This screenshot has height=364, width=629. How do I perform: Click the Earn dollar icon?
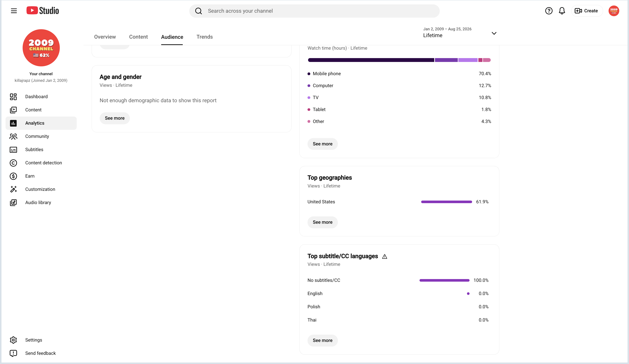tap(13, 176)
